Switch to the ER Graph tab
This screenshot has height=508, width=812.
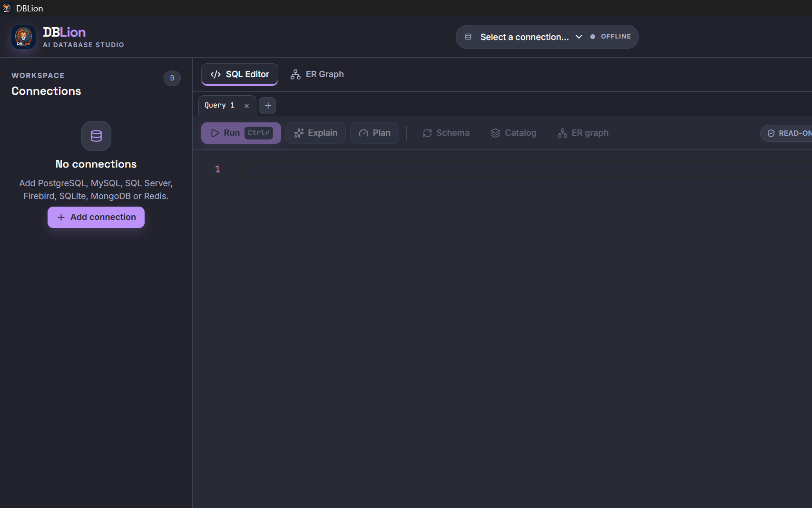pos(317,74)
